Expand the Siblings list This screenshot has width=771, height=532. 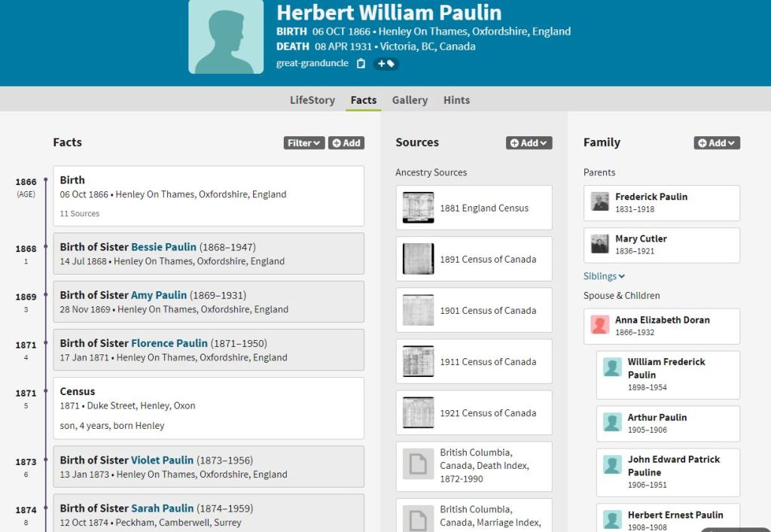(604, 276)
